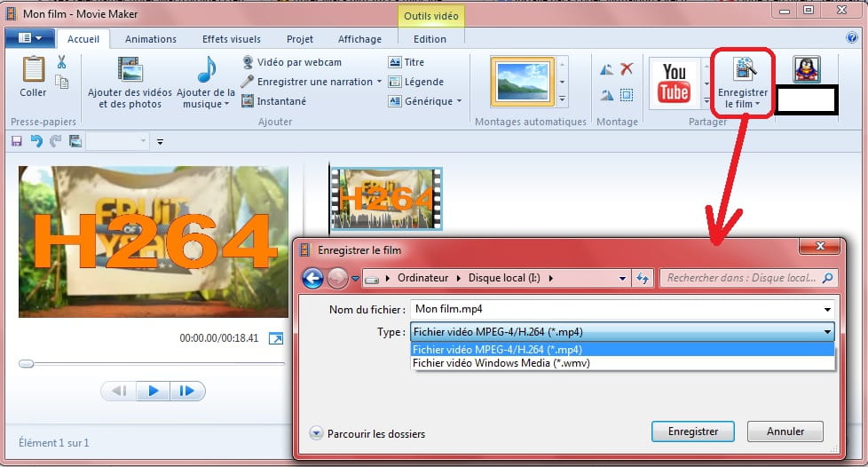Click Enregistrer button in dialog

click(x=693, y=431)
